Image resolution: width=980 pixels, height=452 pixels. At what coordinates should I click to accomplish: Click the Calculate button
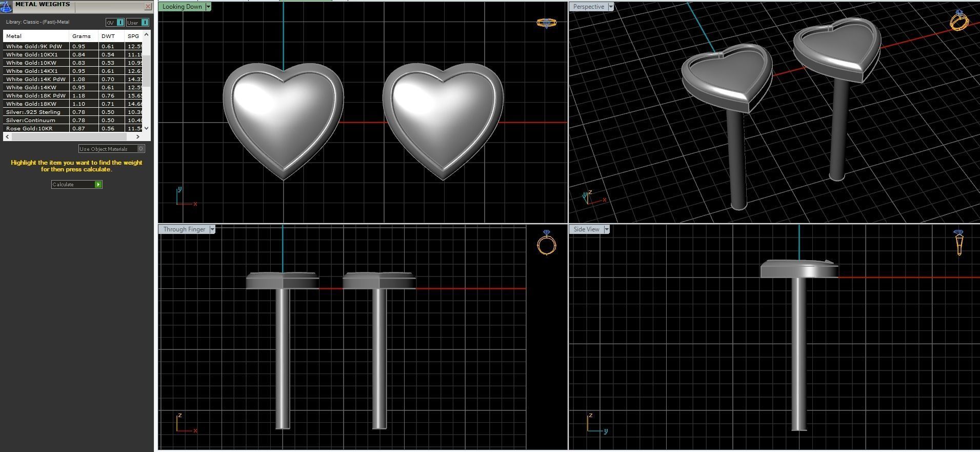click(x=77, y=184)
